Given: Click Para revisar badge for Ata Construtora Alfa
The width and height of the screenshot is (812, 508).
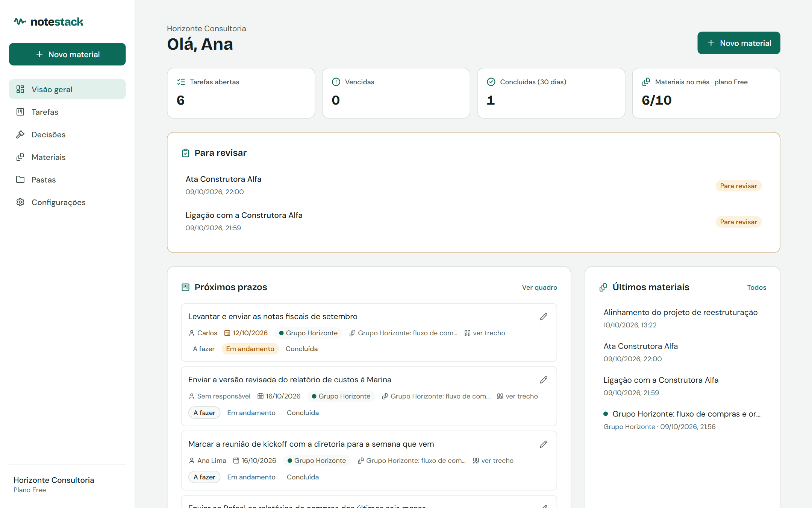Looking at the screenshot, I should click(738, 186).
